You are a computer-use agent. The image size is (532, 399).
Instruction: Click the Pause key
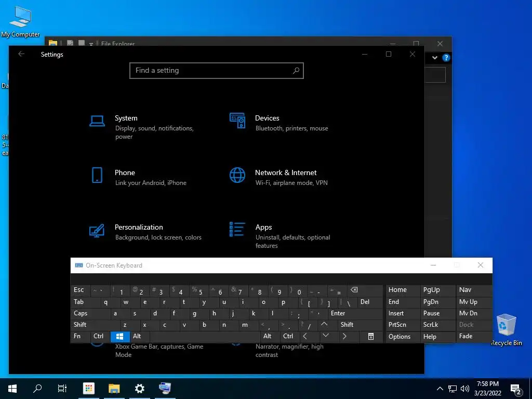437,313
